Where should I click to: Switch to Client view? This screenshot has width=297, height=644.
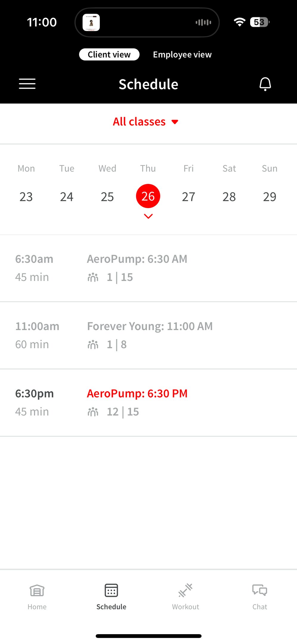pos(109,55)
